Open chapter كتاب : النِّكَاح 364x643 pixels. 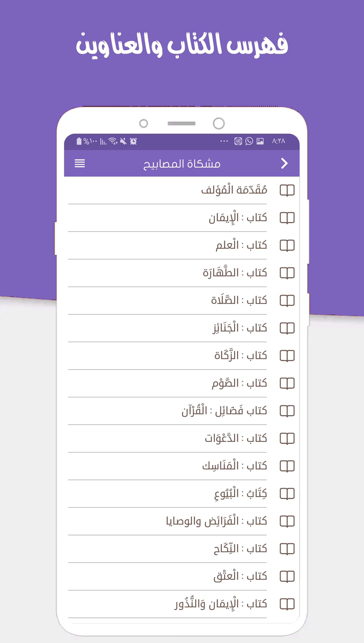pyautogui.click(x=240, y=549)
